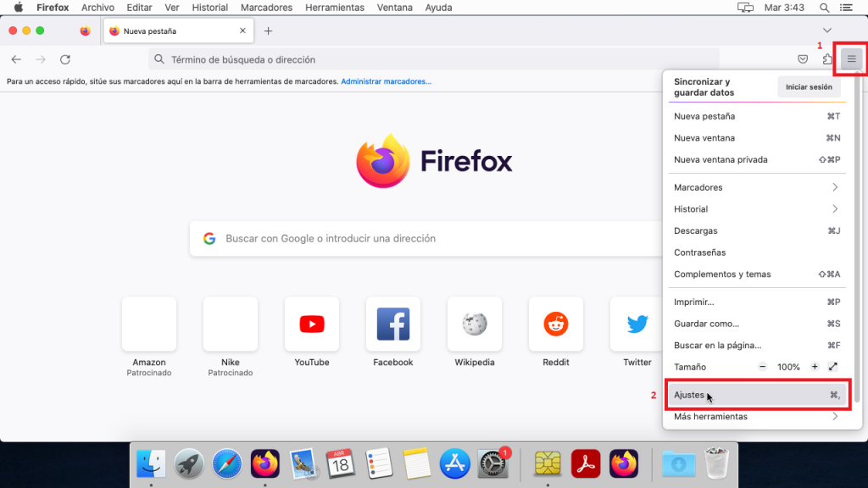The height and width of the screenshot is (488, 868).
Task: Open Launchpad from the Dock
Action: (x=189, y=463)
